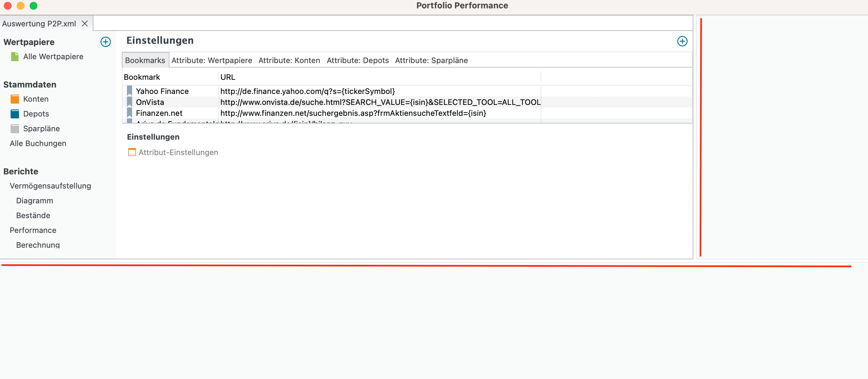The image size is (868, 379).
Task: Click Yahoo Finance bookmark icon
Action: point(130,91)
